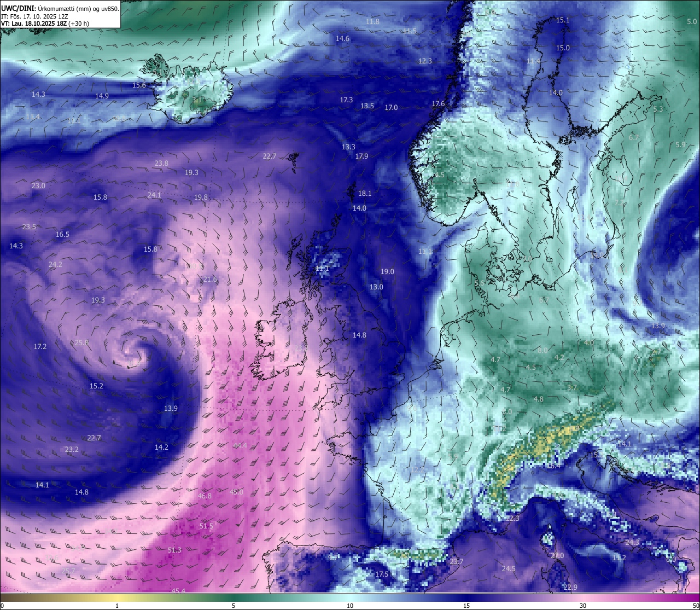Click the 44.4 value label
This screenshot has height=610, width=700.
click(240, 445)
